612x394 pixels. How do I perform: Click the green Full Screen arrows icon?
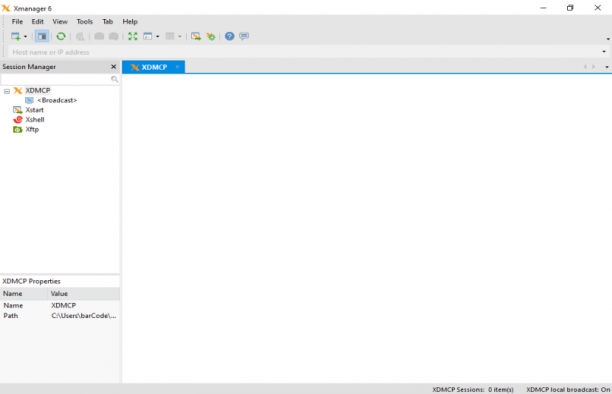[x=133, y=36]
